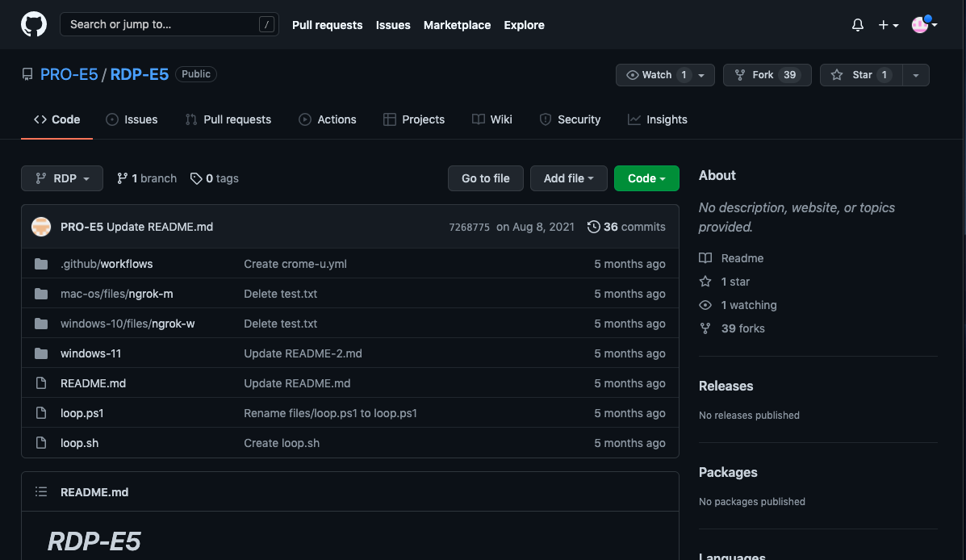Screen dimensions: 966x560
Task: Click the .github/workflows folder icon
Action: pos(41,264)
